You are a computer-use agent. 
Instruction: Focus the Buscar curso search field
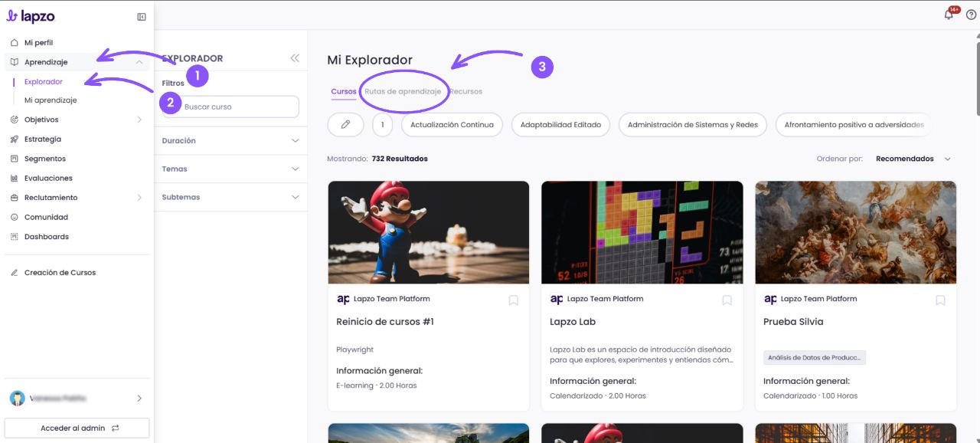(x=230, y=107)
